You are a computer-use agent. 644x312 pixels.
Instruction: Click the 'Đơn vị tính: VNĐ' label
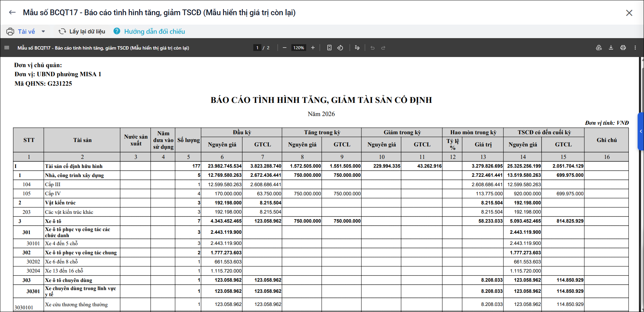pyautogui.click(x=607, y=123)
